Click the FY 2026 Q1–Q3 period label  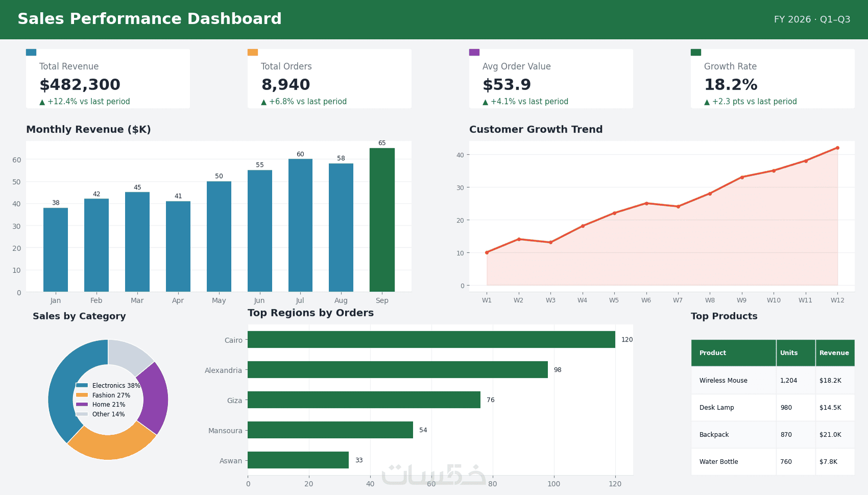point(812,19)
